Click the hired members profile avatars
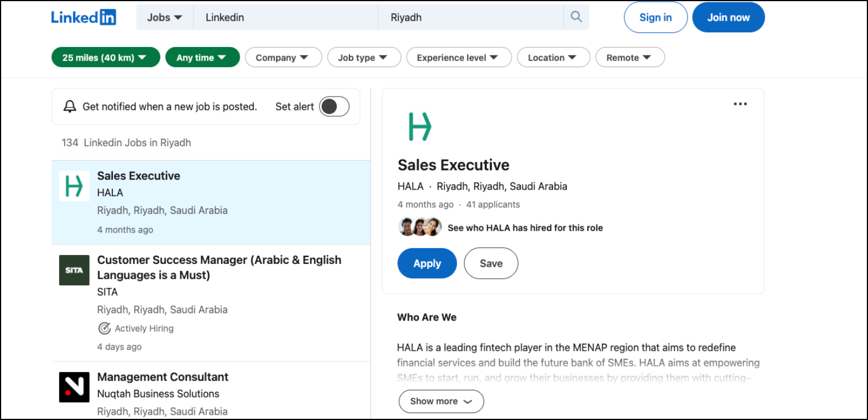This screenshot has height=420, width=868. [x=420, y=227]
